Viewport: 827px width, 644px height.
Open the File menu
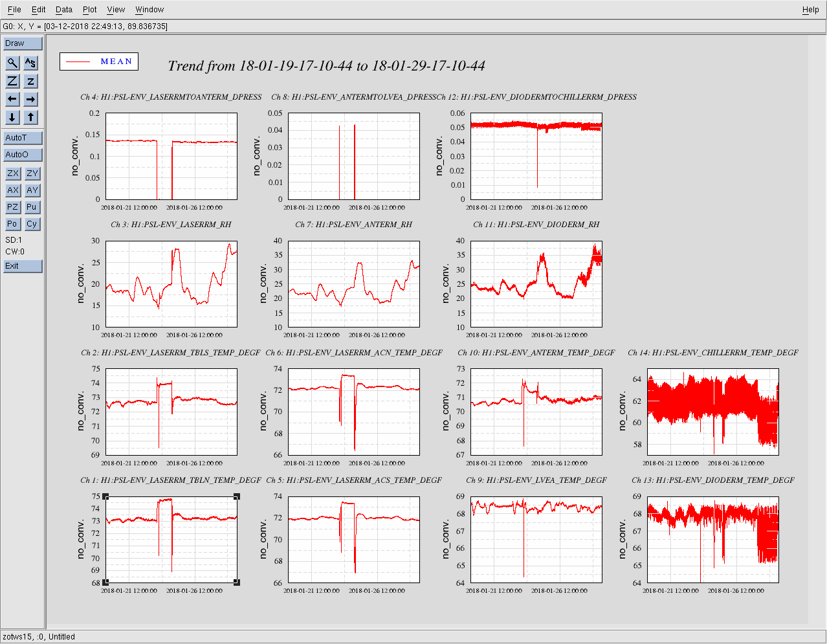(14, 10)
